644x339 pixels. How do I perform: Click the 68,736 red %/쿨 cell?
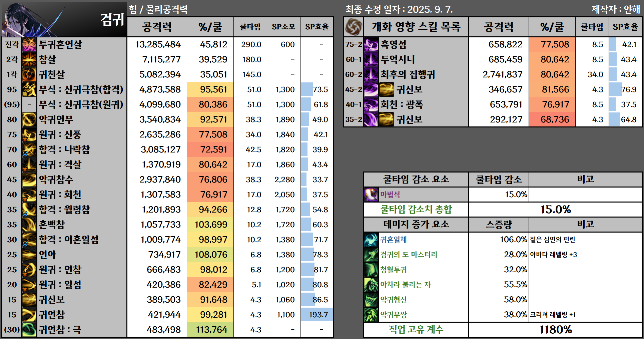552,119
